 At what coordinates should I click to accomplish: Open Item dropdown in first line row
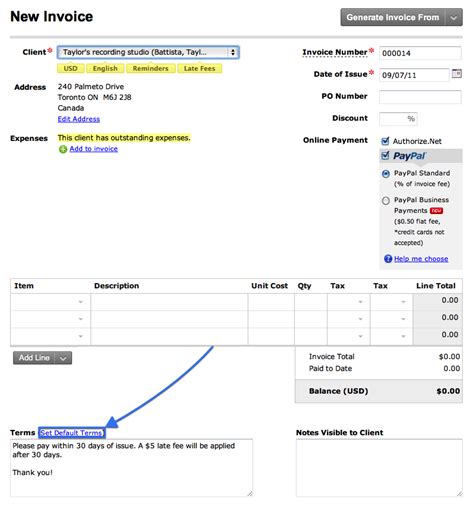coord(80,302)
